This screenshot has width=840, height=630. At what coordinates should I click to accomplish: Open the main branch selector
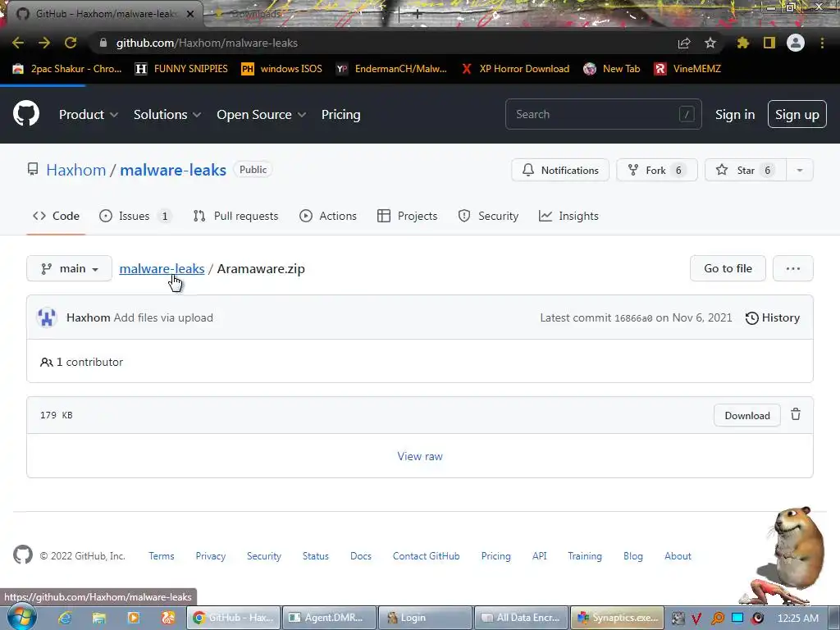(x=69, y=268)
